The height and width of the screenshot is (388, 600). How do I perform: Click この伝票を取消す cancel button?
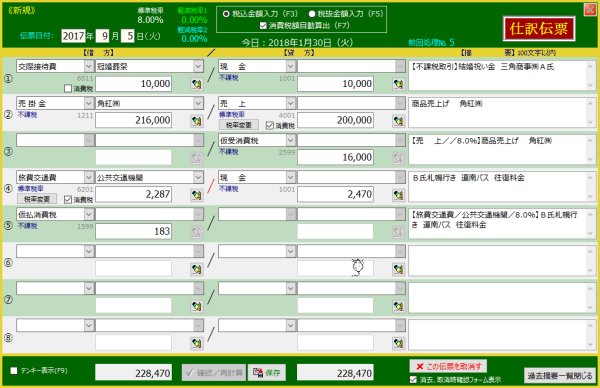click(x=448, y=366)
